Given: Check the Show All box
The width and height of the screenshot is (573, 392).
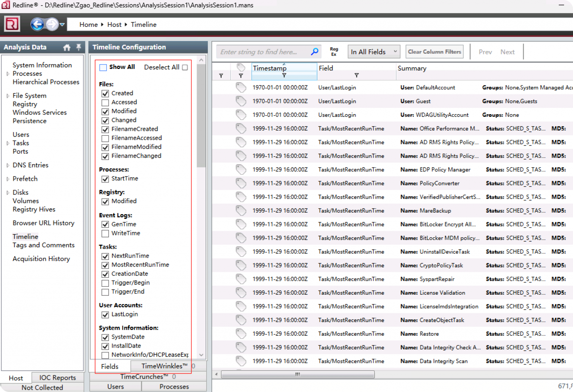Looking at the screenshot, I should point(103,67).
